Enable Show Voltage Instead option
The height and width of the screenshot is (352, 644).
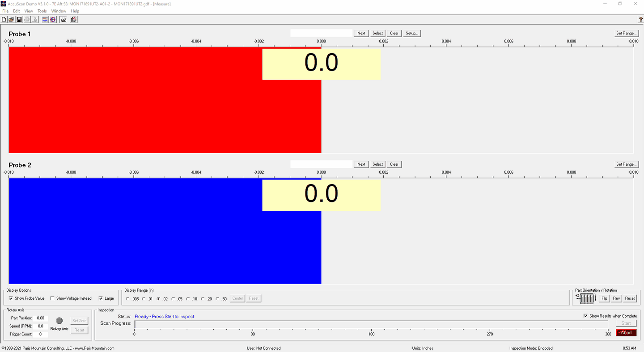coord(52,298)
